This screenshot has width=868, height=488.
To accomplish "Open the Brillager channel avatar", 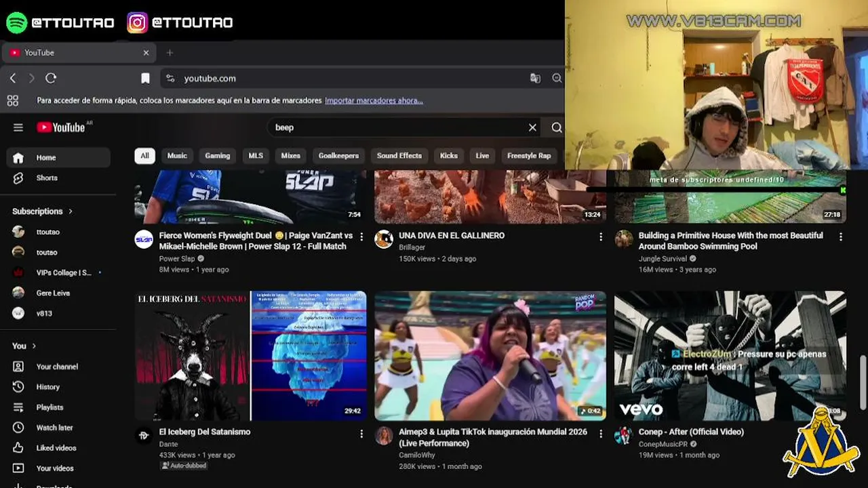I will (384, 239).
